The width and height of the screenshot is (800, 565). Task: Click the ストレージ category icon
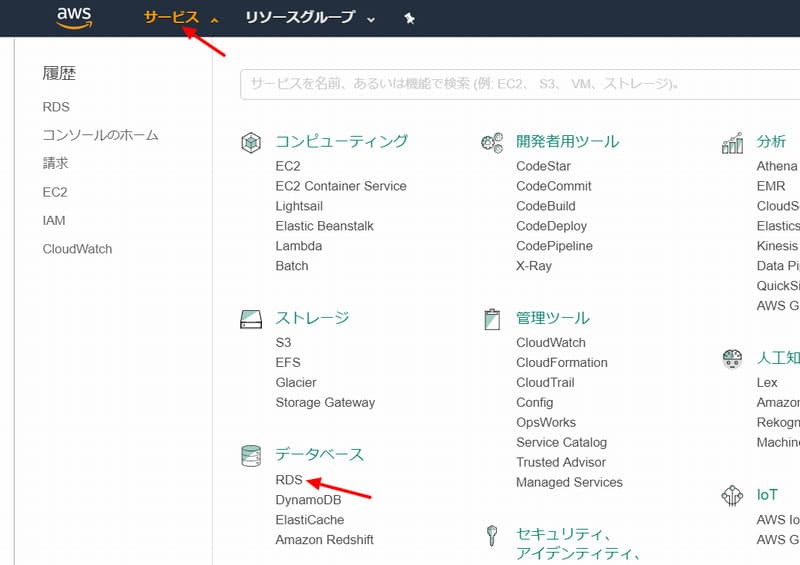[x=251, y=319]
